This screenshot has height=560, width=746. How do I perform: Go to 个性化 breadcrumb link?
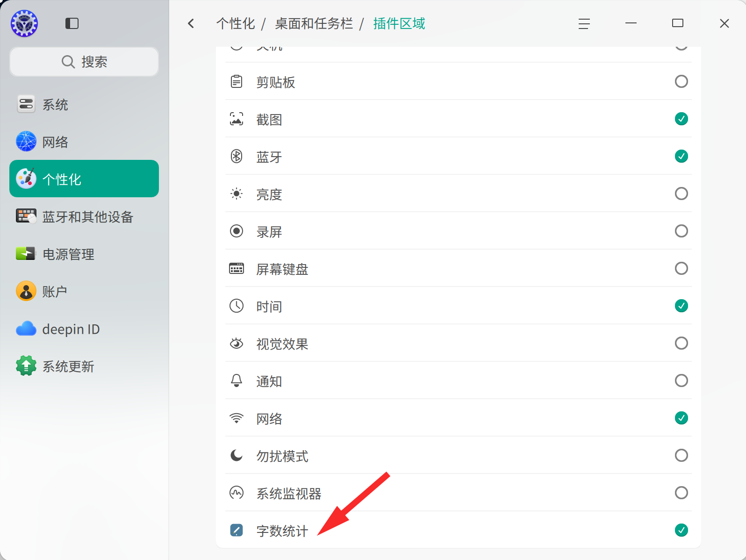pyautogui.click(x=236, y=23)
